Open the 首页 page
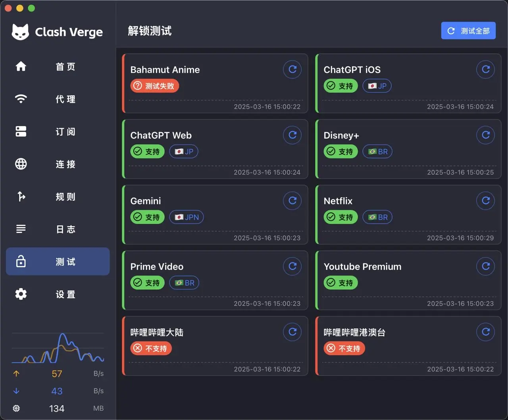 coord(58,66)
